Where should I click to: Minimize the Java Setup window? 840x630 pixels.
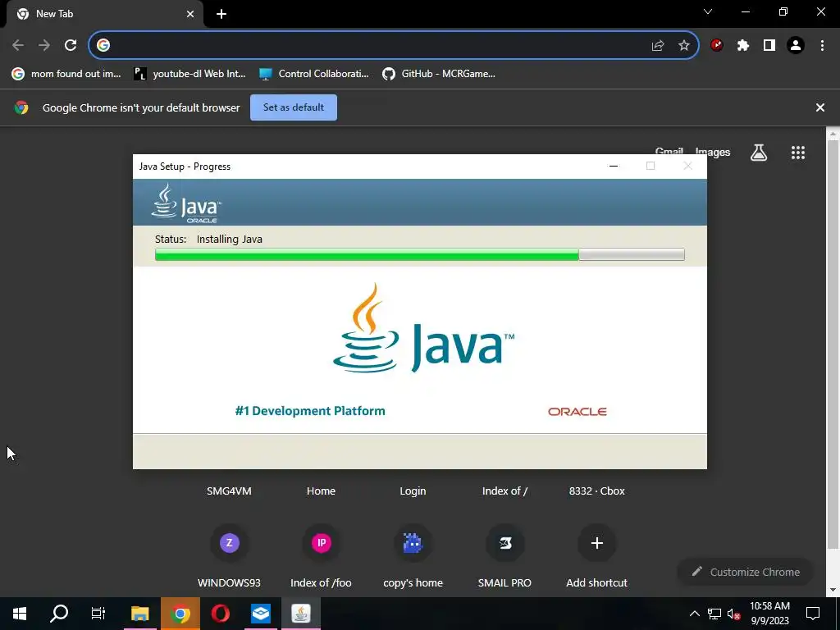614,166
